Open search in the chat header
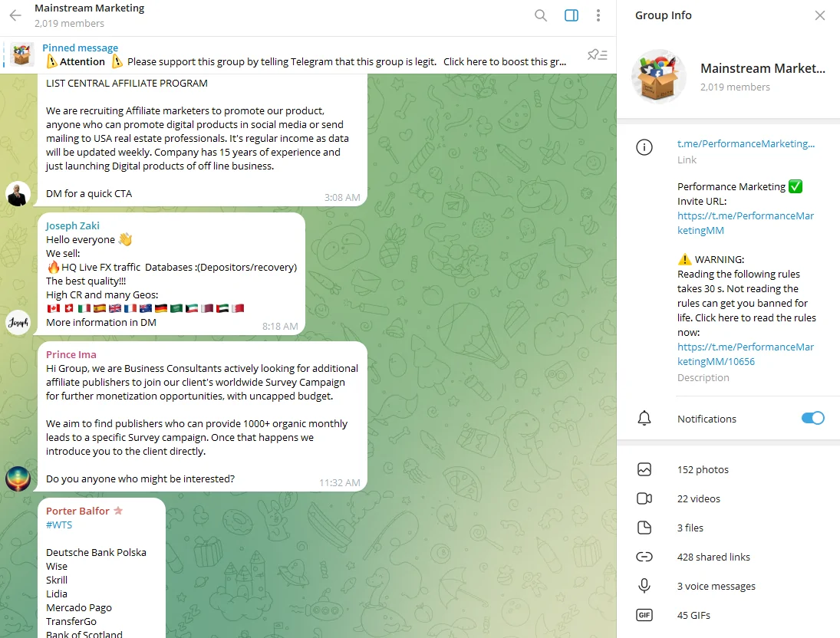The width and height of the screenshot is (840, 638). [541, 15]
